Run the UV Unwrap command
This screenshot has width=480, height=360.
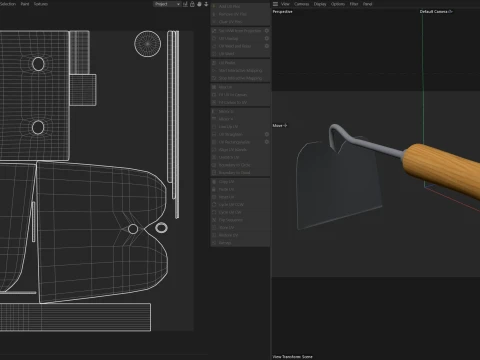(x=237, y=38)
